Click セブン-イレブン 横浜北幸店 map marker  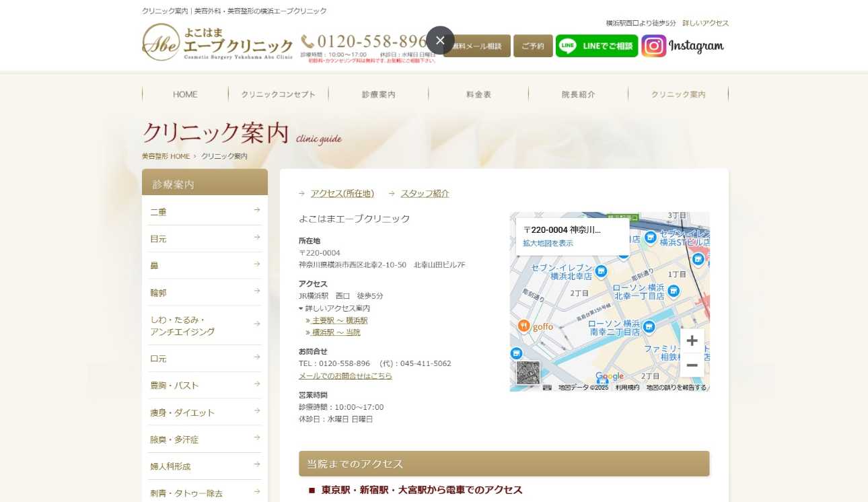coord(601,271)
